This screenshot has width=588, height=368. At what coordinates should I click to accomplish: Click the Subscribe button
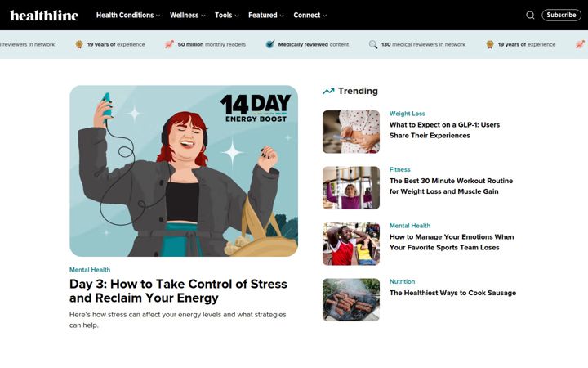(x=561, y=15)
